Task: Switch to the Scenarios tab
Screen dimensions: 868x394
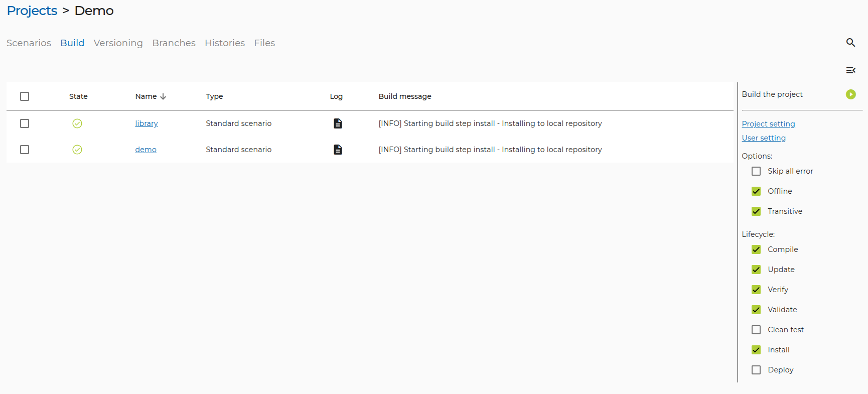Action: coord(29,43)
